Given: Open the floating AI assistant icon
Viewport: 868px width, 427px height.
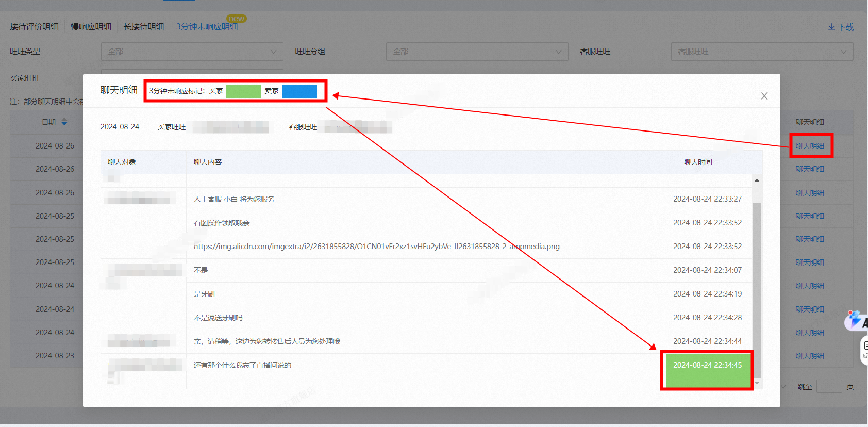Looking at the screenshot, I should click(x=857, y=320).
